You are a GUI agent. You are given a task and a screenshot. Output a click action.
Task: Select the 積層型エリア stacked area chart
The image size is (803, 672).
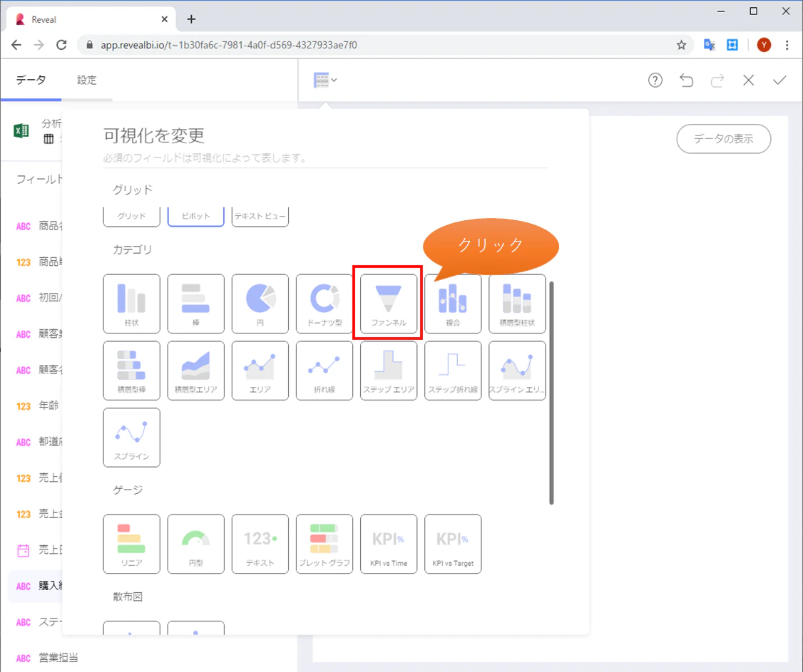point(195,371)
